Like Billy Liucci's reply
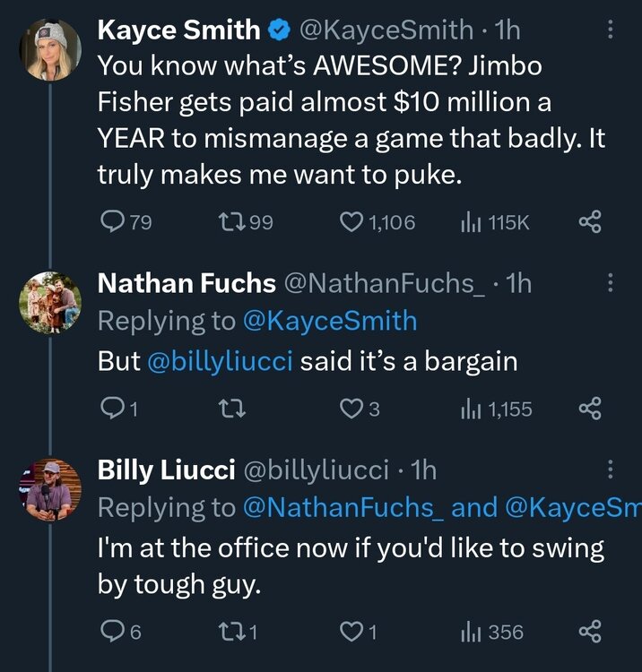Screen dimensions: 642x672 (x=351, y=633)
